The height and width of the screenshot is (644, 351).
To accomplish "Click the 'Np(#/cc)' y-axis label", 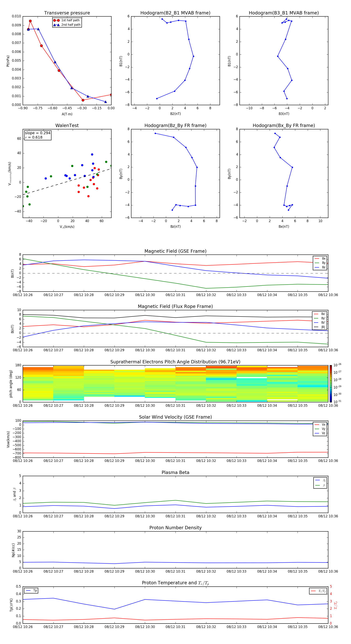I will tap(13, 550).
